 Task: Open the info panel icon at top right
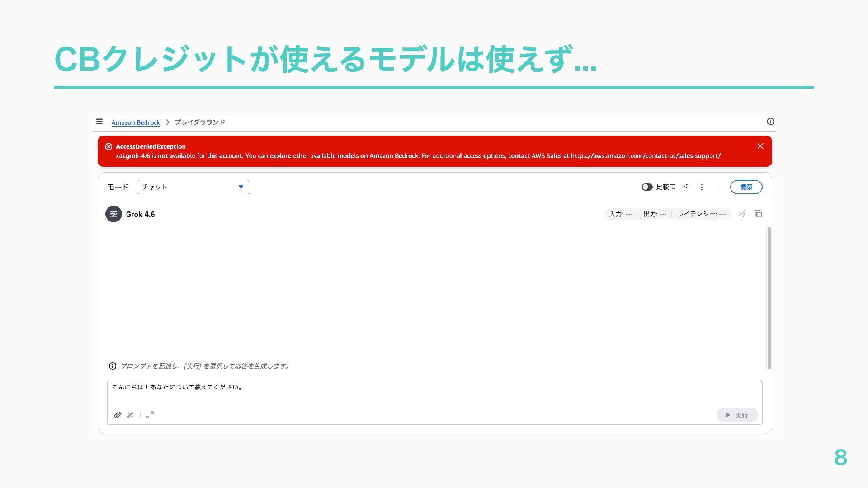[770, 122]
